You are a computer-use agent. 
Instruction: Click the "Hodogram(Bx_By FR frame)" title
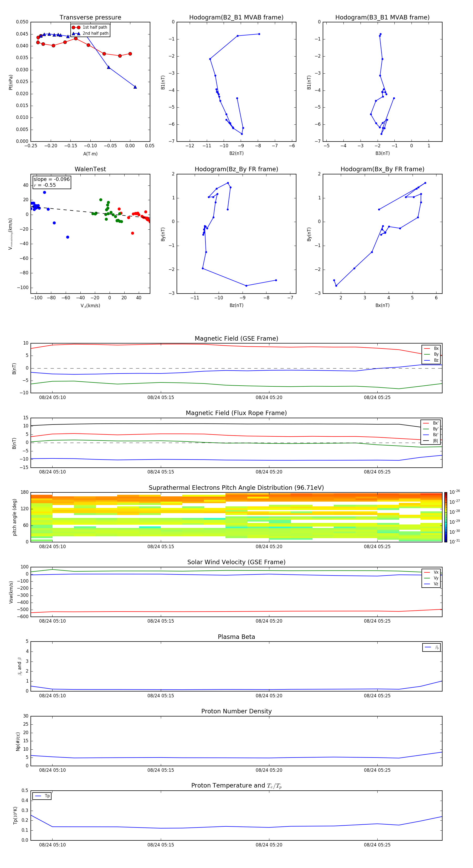tap(382, 169)
